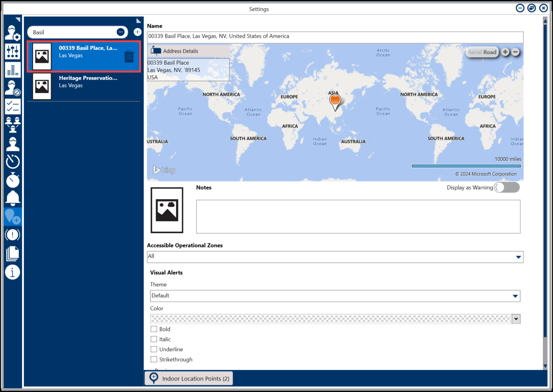Click the stopwatch sidebar icon
The width and height of the screenshot is (553, 392).
coord(12,180)
